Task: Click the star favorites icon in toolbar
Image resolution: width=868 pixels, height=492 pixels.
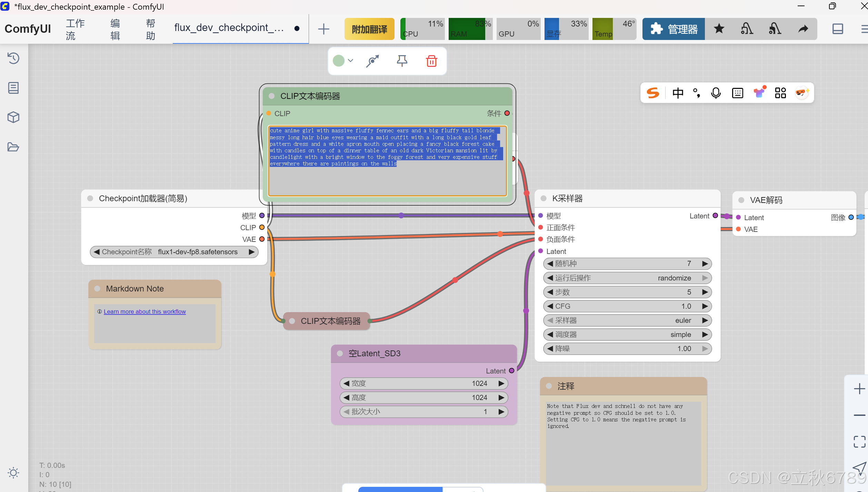Action: pos(719,29)
